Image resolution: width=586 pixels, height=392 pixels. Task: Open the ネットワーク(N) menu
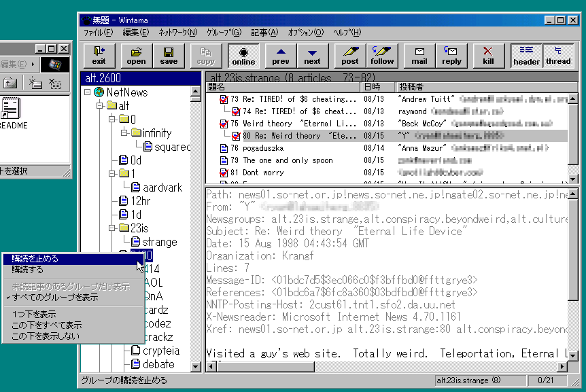178,33
